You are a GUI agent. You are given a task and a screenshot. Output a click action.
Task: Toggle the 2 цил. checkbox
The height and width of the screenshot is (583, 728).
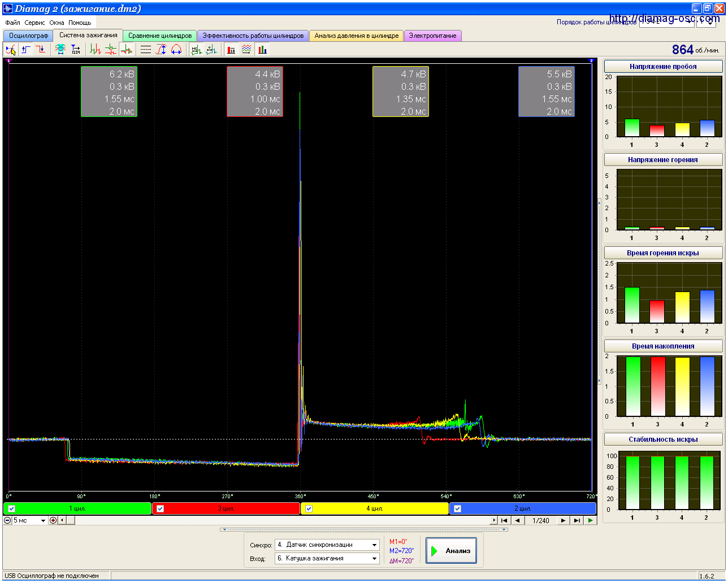(458, 508)
